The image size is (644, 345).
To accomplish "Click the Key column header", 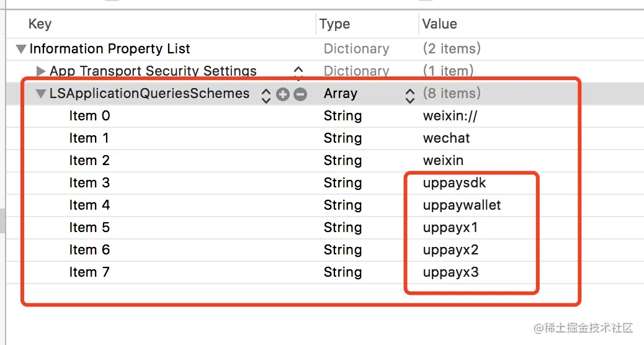I will [40, 24].
